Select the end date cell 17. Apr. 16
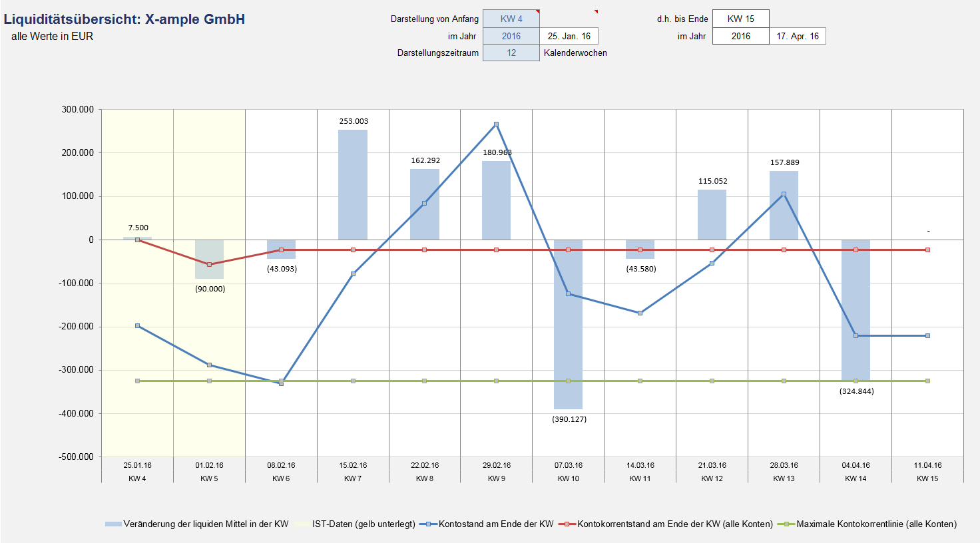 797,36
